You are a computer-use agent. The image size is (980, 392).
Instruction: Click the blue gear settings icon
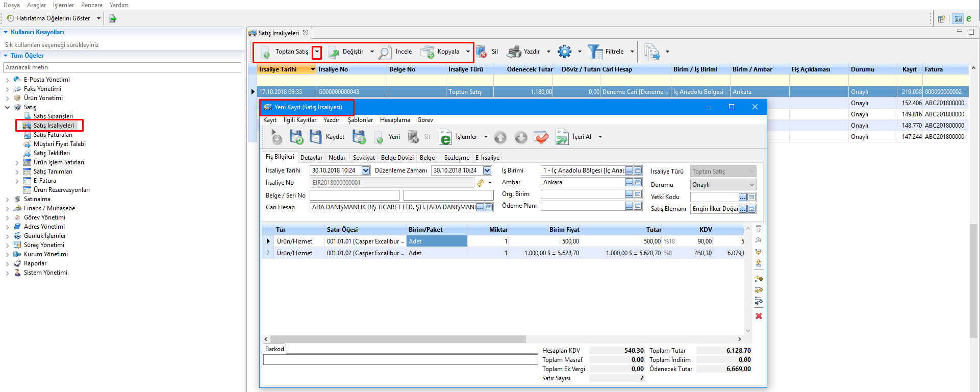click(x=564, y=52)
